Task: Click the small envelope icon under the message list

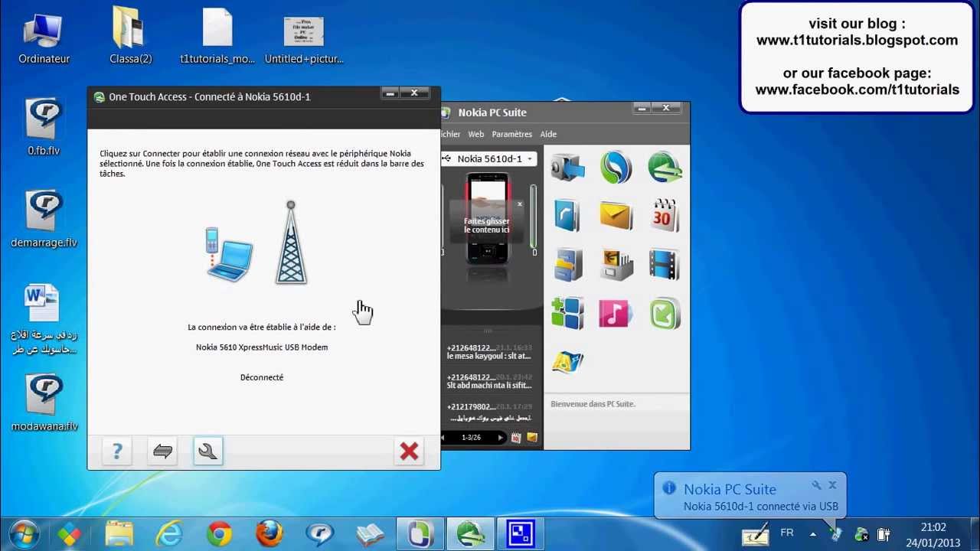Action: point(532,438)
